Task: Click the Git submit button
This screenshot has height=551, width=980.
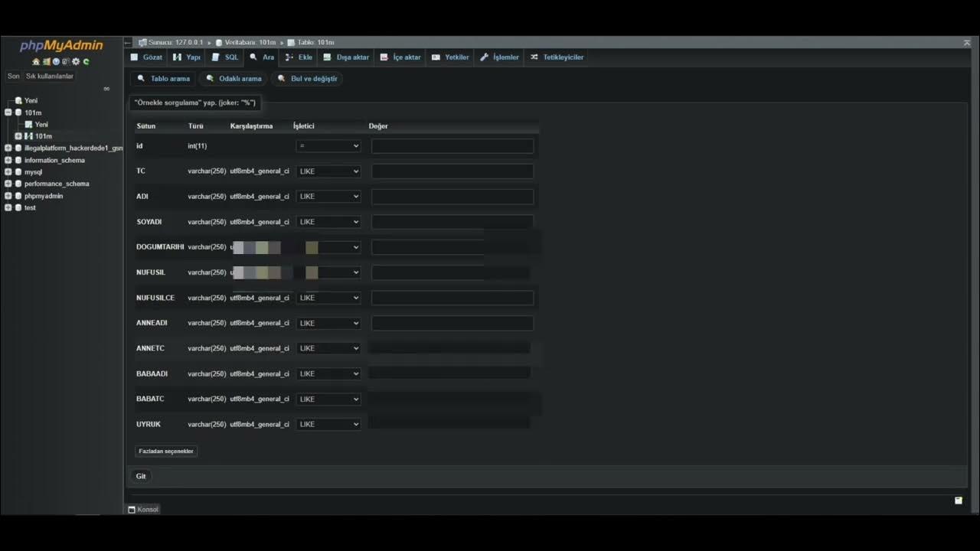Action: coord(141,476)
